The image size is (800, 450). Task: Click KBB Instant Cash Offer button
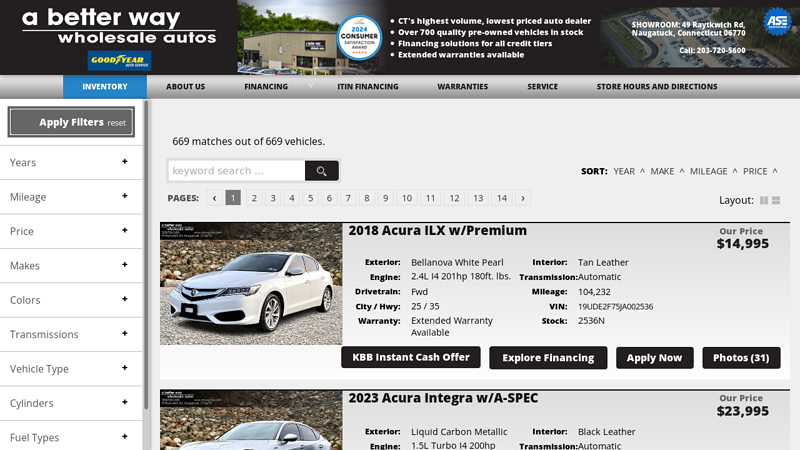[411, 357]
